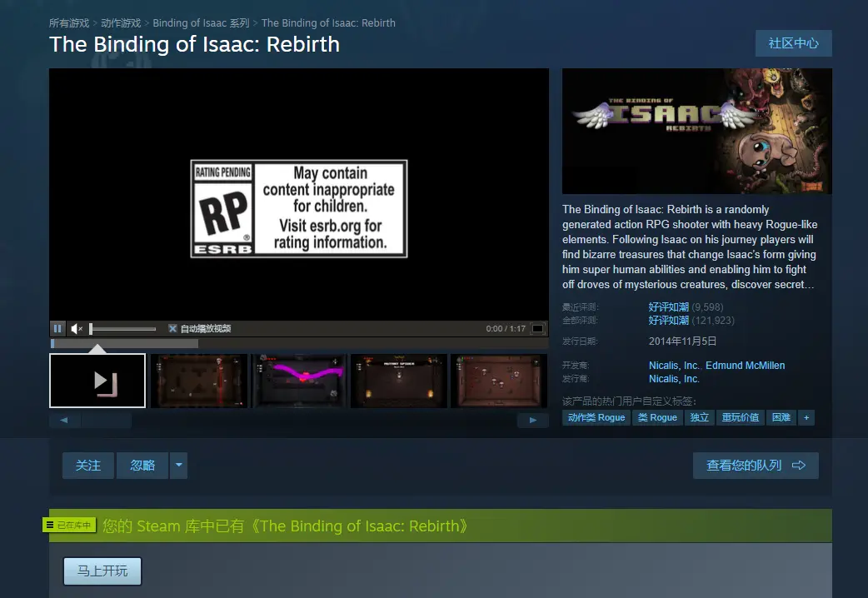This screenshot has width=868, height=598.
Task: Enter fullscreen video mode
Action: coord(537,328)
